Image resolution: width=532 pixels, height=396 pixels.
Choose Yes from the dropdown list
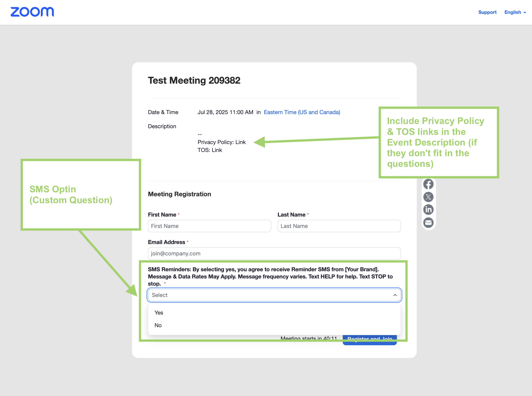[x=159, y=313]
